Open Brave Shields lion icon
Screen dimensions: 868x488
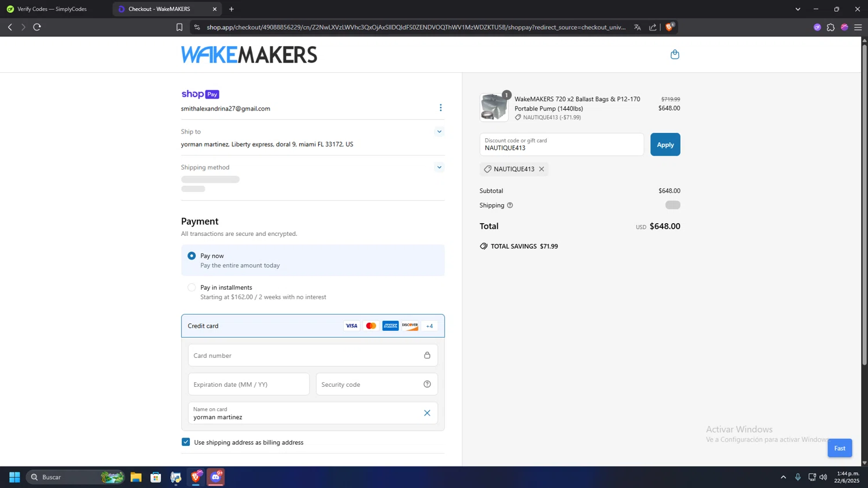click(x=670, y=27)
